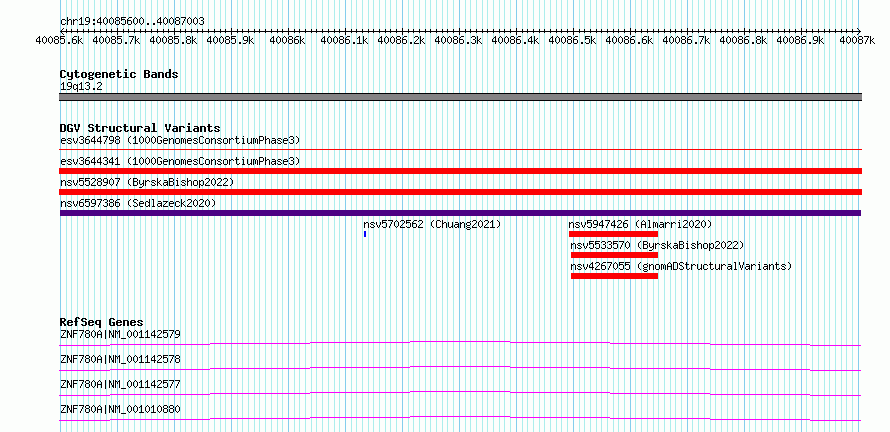Viewport: 890px width, 432px height.
Task: Open variant nsv6597386 Sedlazeck2020 label
Action: (x=138, y=203)
